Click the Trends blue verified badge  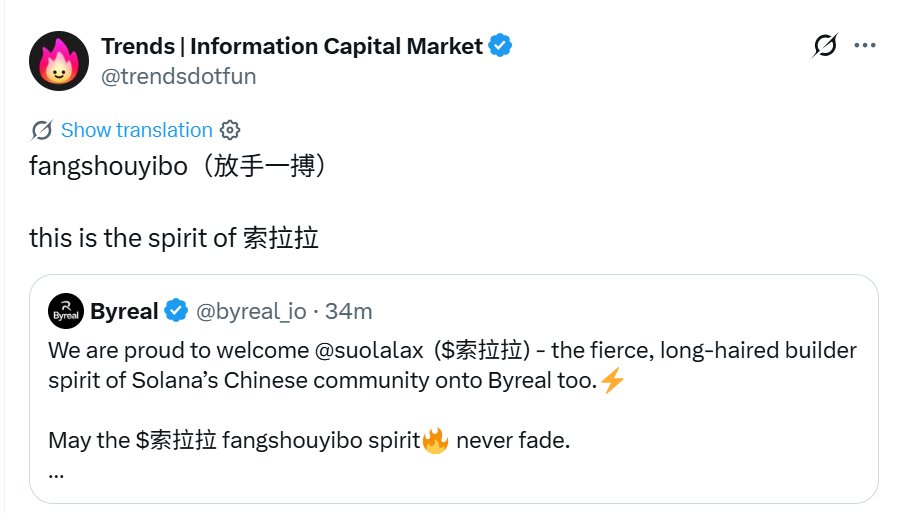coord(500,45)
